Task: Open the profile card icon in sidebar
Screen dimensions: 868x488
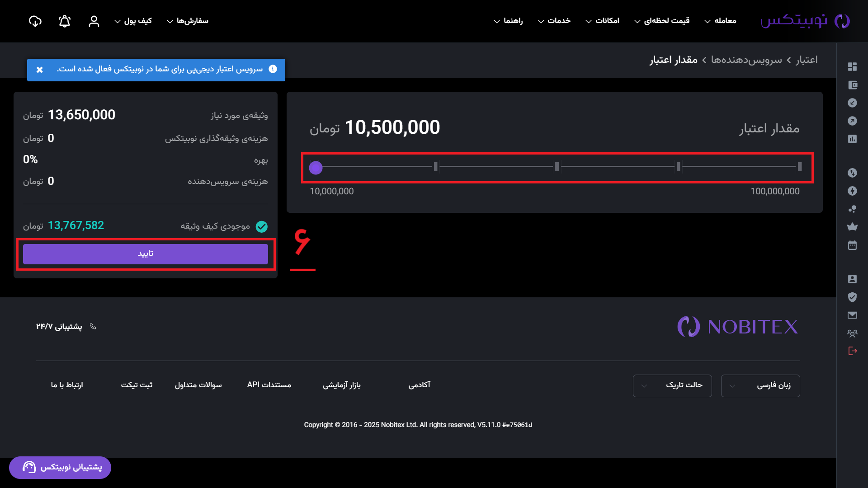Action: [x=852, y=279]
